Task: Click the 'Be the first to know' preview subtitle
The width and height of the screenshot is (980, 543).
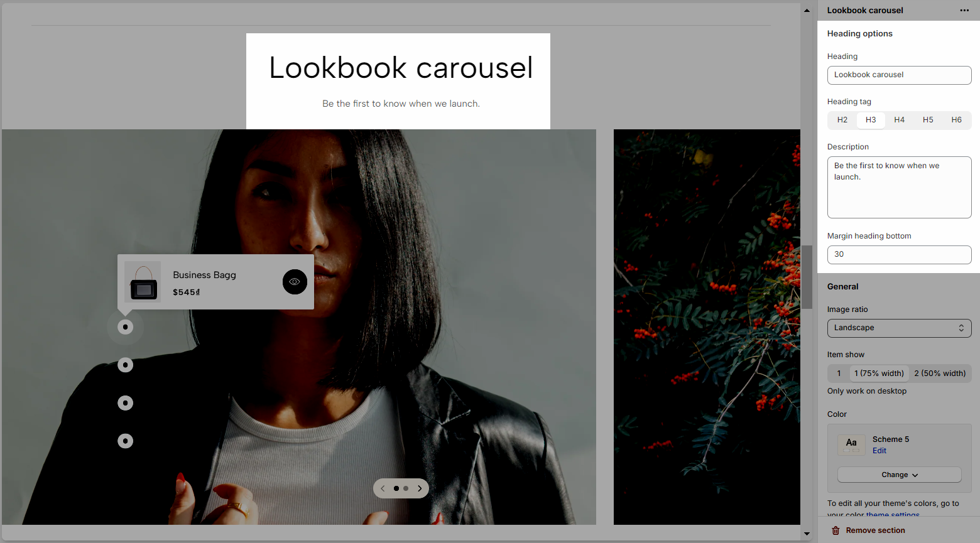Action: pyautogui.click(x=401, y=104)
